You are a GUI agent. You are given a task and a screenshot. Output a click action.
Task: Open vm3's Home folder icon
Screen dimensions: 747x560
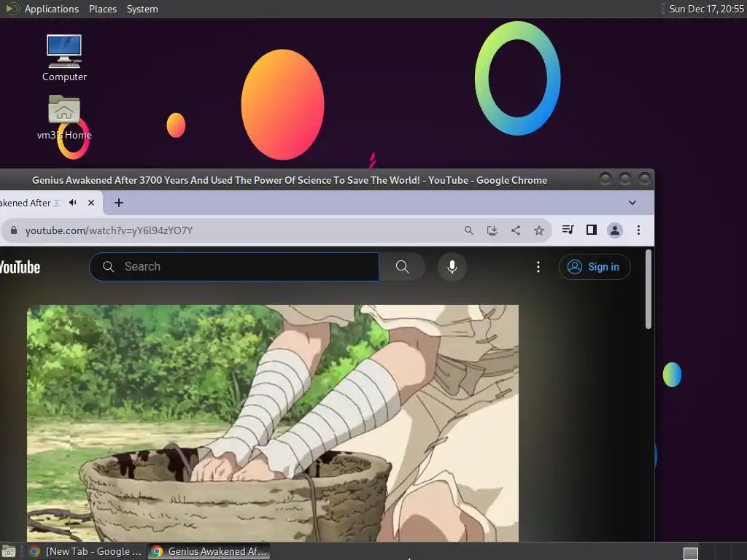click(64, 117)
